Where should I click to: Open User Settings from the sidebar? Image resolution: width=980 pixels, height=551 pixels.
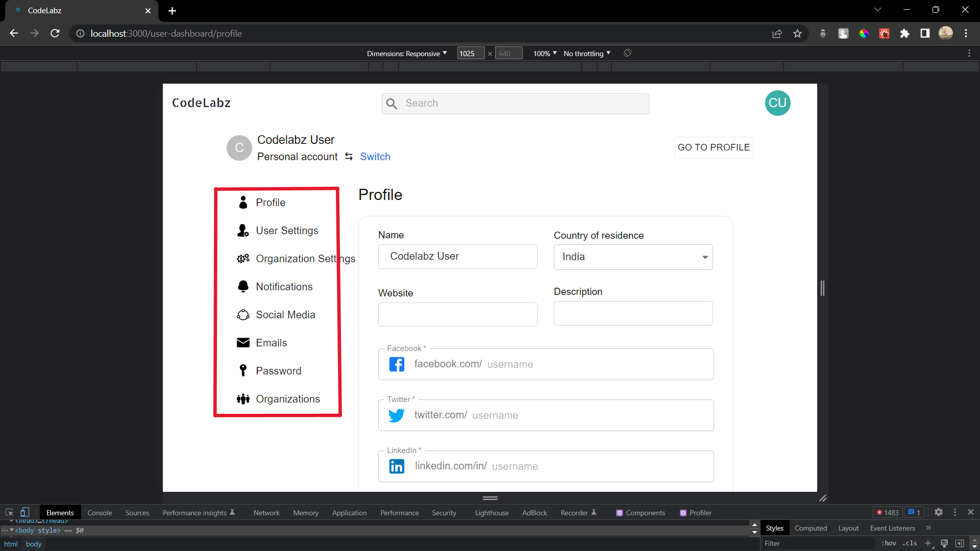[242, 231]
